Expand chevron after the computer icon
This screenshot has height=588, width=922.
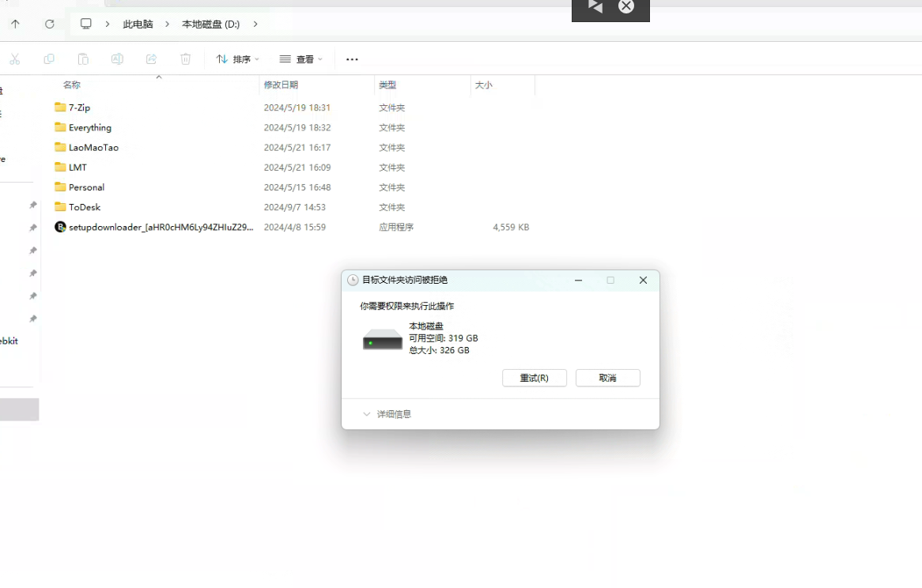point(107,24)
